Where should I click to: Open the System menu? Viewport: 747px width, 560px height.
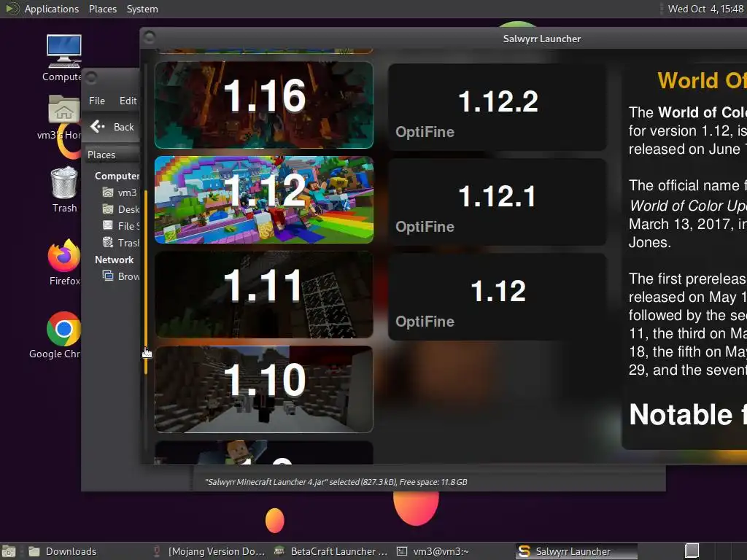pos(142,9)
